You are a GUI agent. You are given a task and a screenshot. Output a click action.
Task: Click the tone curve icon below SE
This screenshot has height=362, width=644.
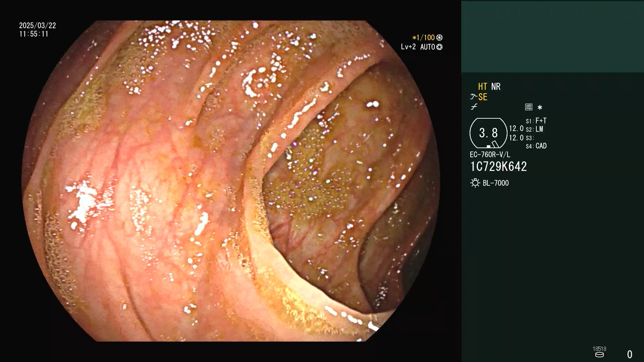pos(474,107)
